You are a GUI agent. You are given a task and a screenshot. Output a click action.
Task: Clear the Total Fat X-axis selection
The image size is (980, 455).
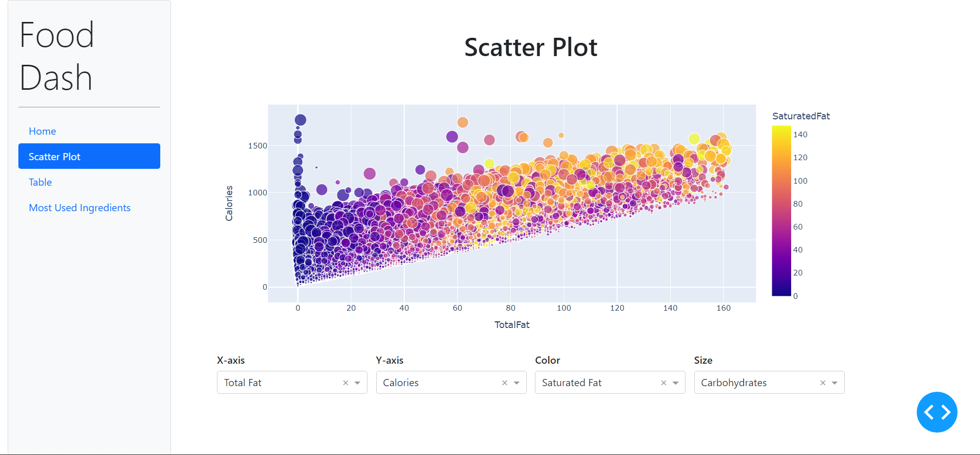(x=346, y=383)
